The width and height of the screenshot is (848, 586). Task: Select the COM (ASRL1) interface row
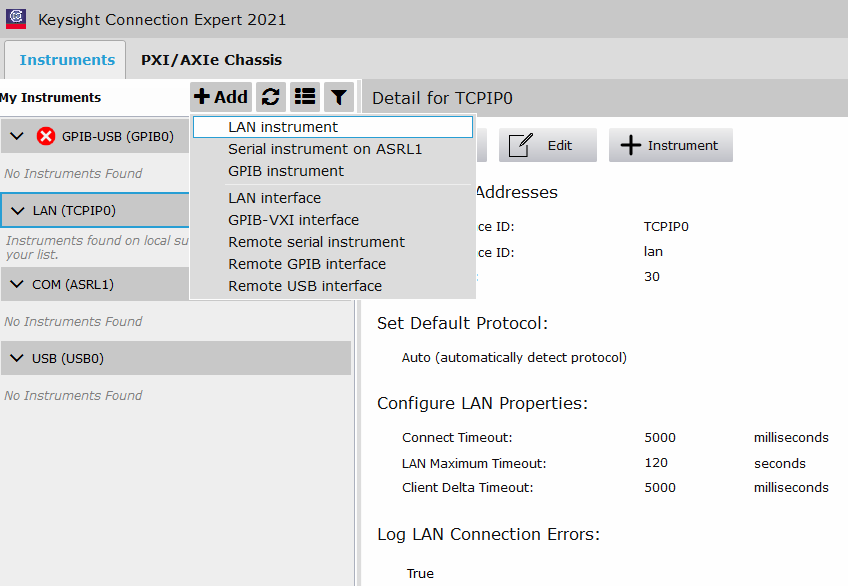pyautogui.click(x=95, y=284)
